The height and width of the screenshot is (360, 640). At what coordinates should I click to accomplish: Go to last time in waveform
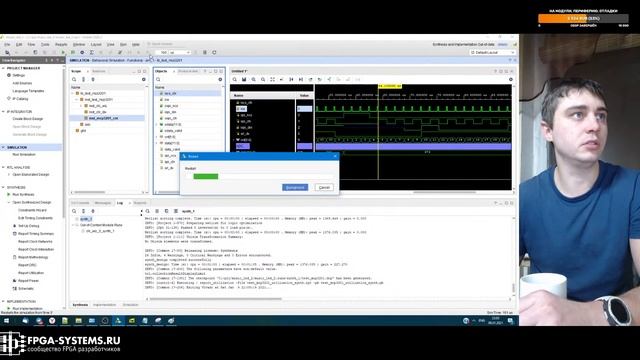tap(301, 80)
